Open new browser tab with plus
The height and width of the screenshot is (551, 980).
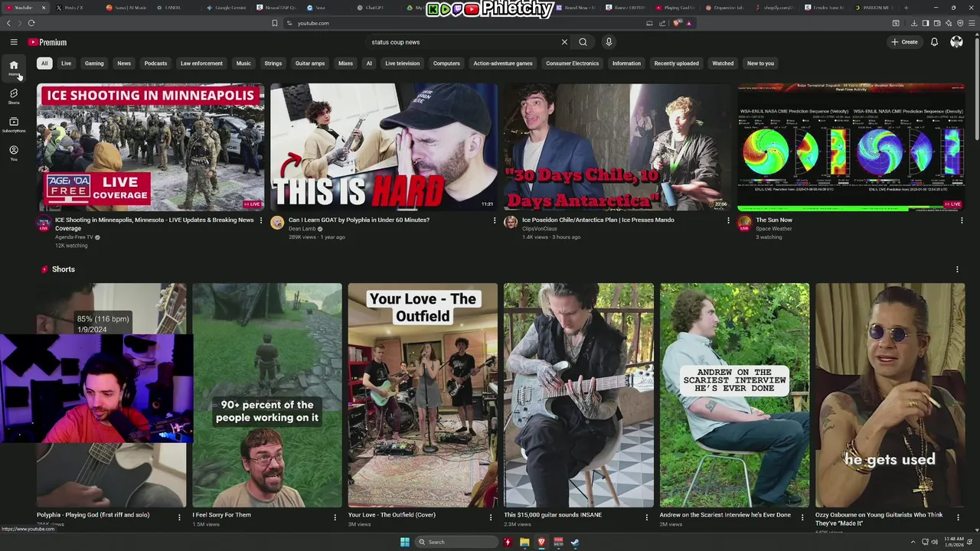tap(906, 8)
